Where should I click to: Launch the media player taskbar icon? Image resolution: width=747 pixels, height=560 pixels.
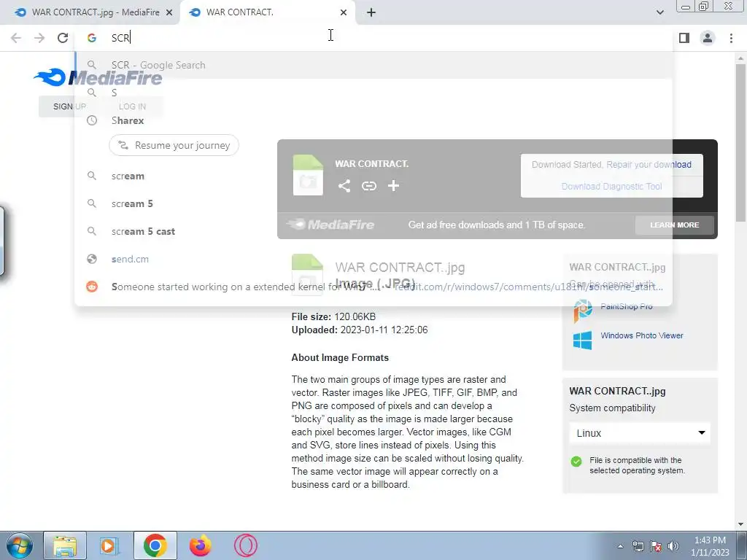click(109, 545)
